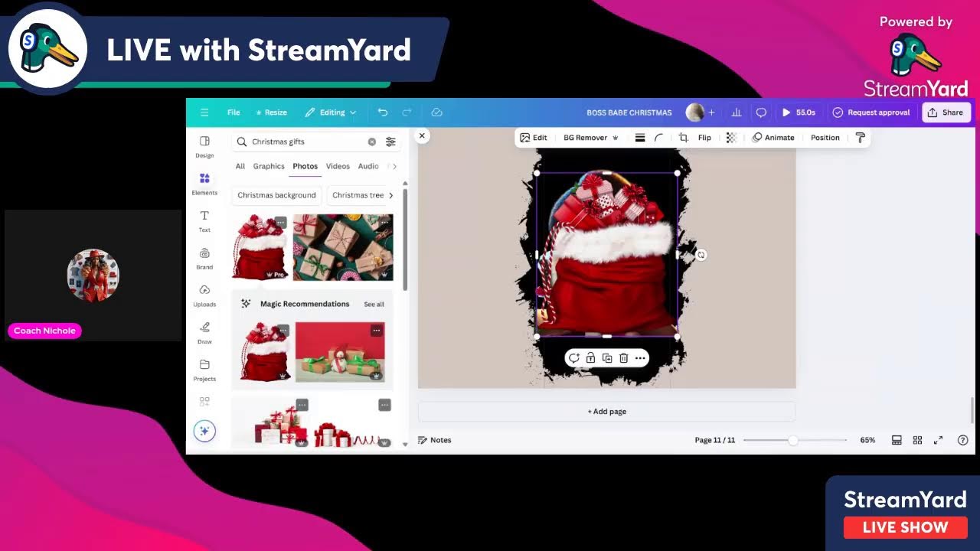Switch to the Graphics tab
The image size is (980, 551).
[x=269, y=166]
